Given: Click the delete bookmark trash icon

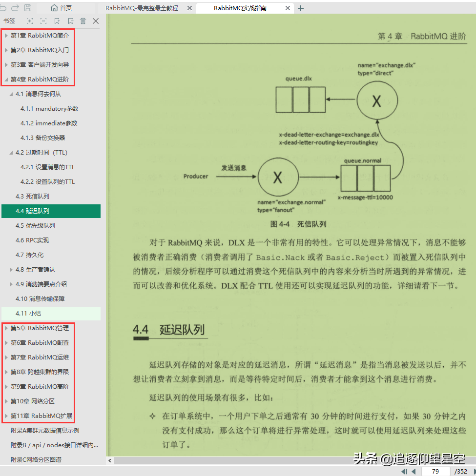Looking at the screenshot, I should [83, 21].
